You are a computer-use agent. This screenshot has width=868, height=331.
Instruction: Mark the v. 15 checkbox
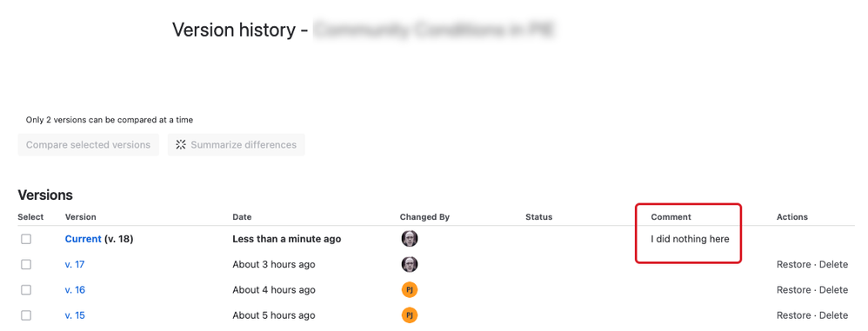click(26, 315)
